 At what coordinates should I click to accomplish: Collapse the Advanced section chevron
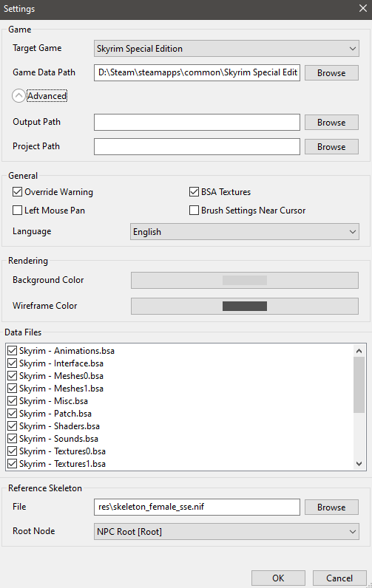click(x=18, y=96)
